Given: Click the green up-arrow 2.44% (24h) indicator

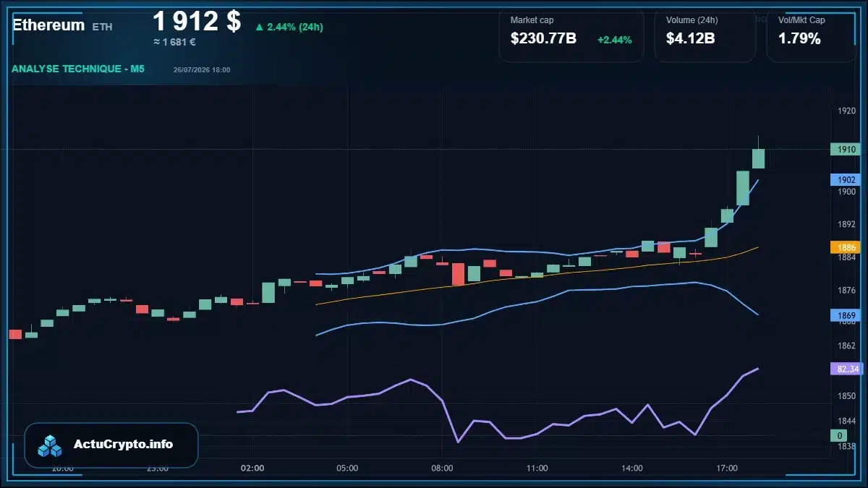Looking at the screenshot, I should 289,27.
